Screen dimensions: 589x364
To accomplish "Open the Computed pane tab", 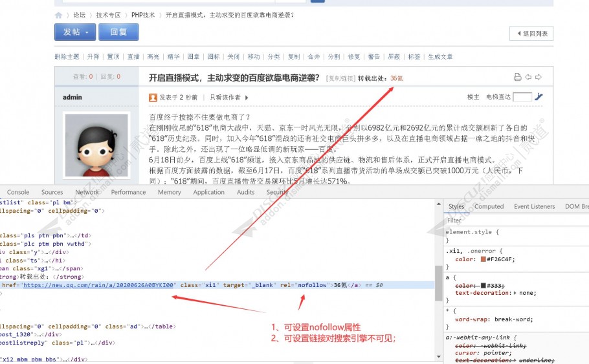I will [x=489, y=206].
